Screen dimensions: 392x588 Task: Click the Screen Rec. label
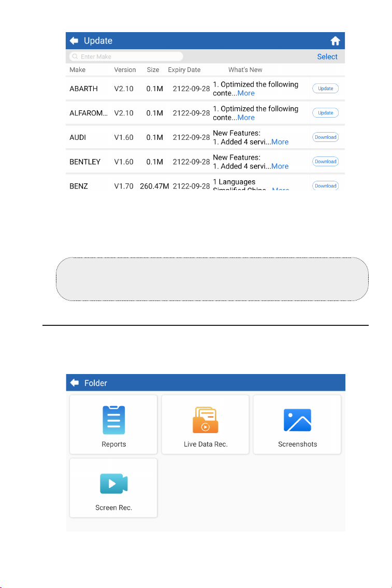click(113, 507)
